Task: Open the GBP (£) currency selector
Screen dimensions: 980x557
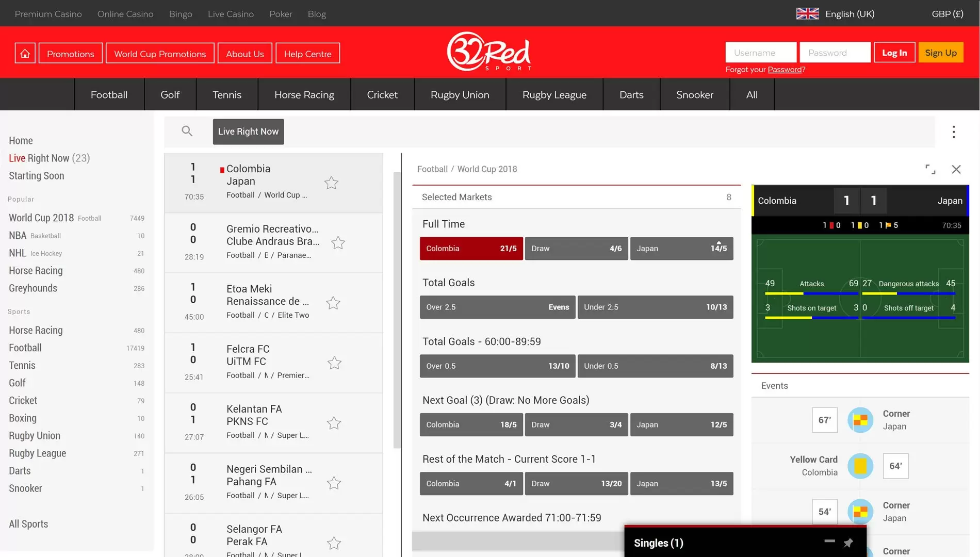Action: point(948,14)
